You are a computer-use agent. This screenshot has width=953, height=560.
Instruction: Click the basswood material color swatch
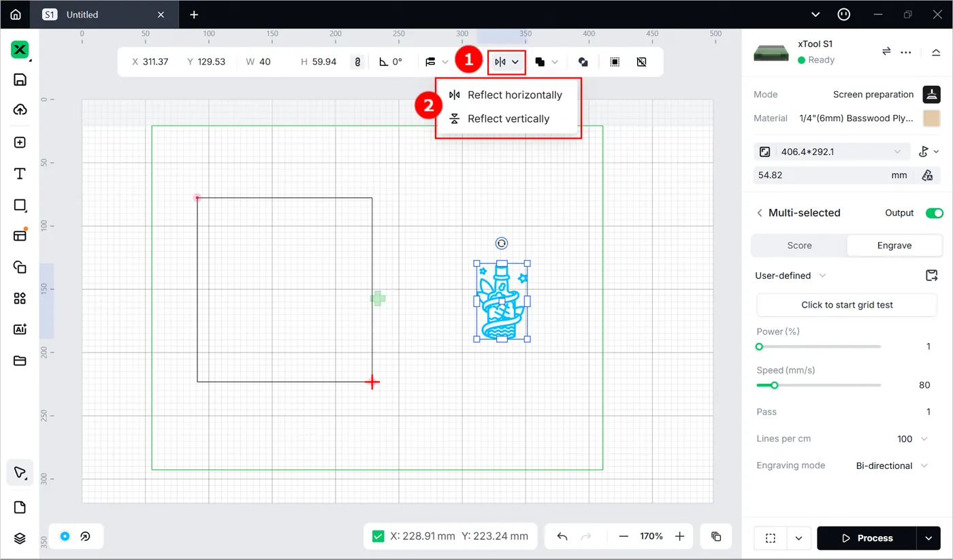(x=931, y=118)
